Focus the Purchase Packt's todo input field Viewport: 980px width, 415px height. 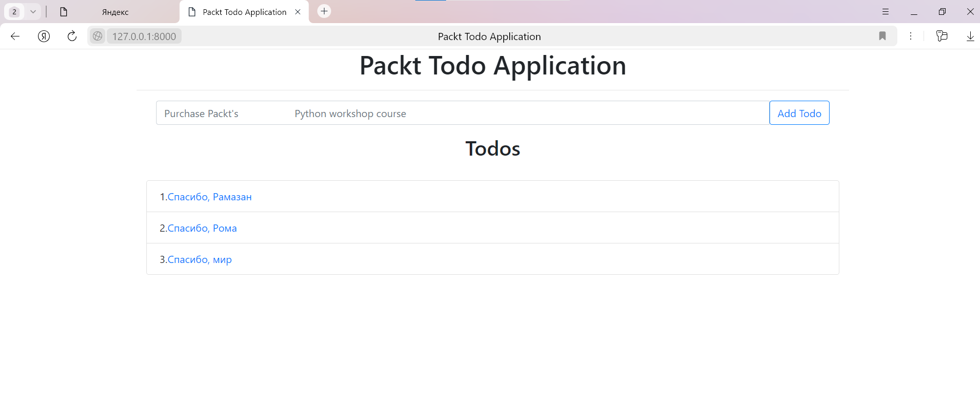click(x=463, y=113)
